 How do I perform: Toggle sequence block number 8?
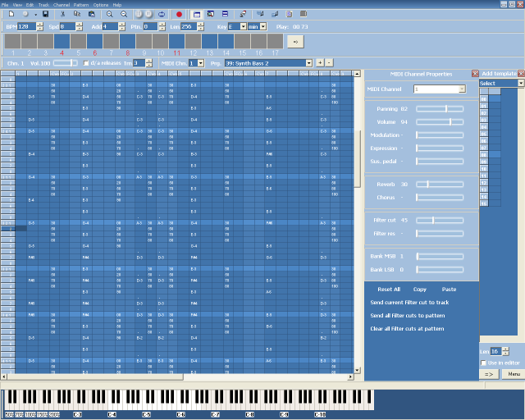point(127,42)
